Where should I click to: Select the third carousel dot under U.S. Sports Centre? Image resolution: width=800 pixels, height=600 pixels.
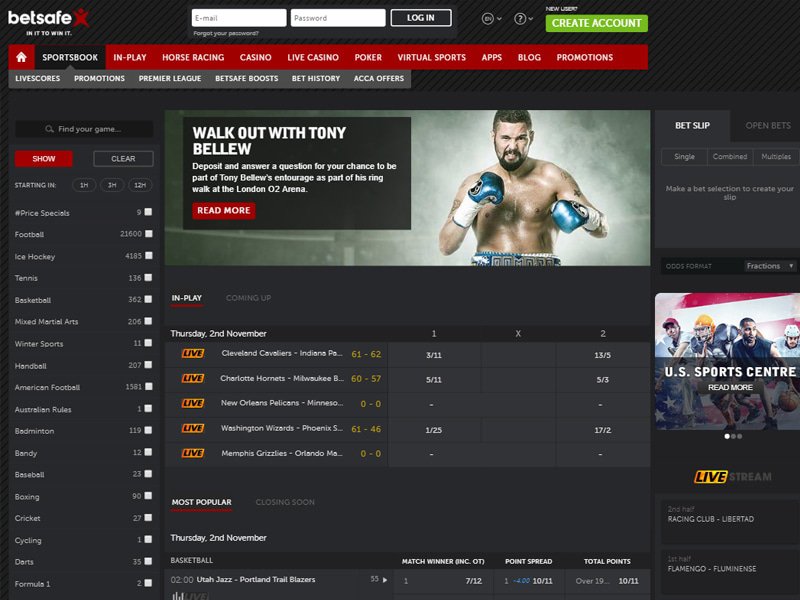click(x=740, y=436)
